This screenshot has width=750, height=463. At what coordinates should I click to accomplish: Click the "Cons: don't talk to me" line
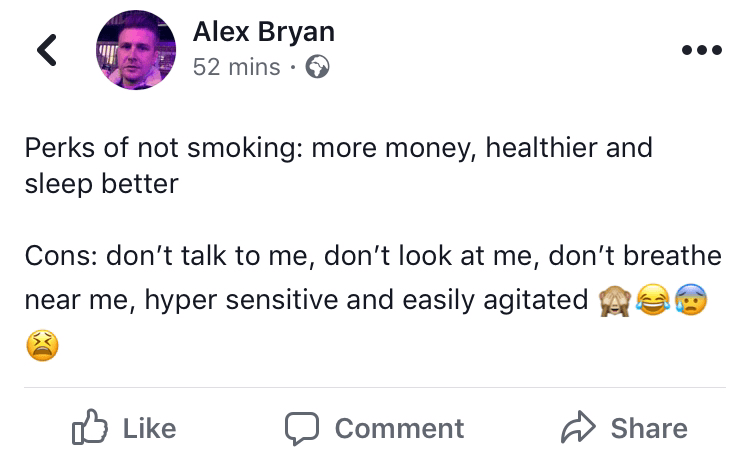pos(373,256)
